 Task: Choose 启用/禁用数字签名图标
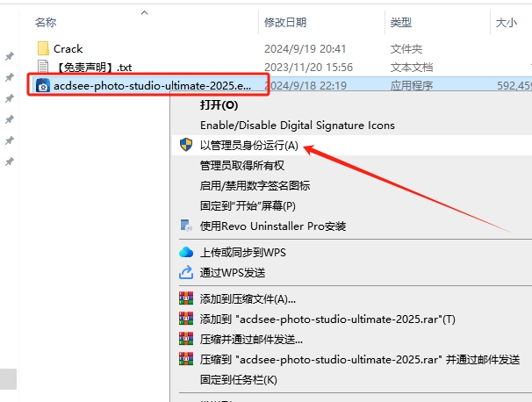click(x=255, y=185)
